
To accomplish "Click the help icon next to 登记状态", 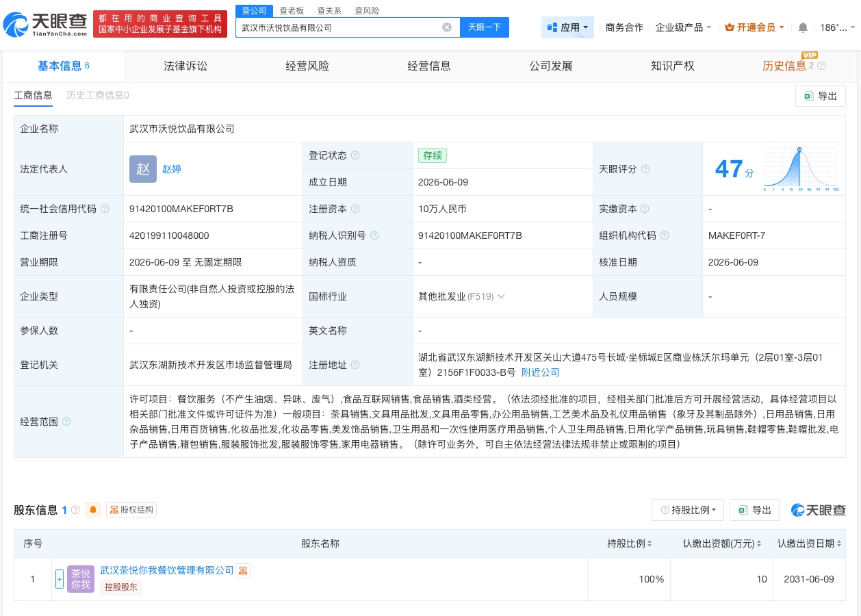I will 355,155.
